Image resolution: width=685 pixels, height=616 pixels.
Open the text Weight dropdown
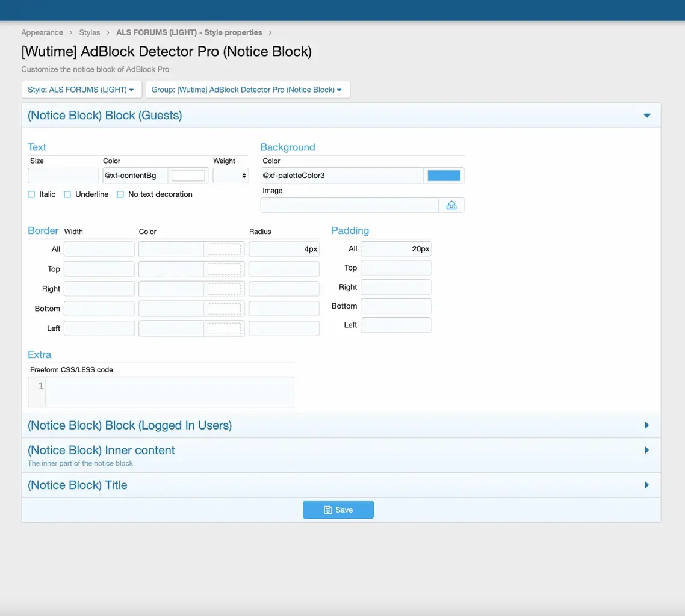coord(231,176)
